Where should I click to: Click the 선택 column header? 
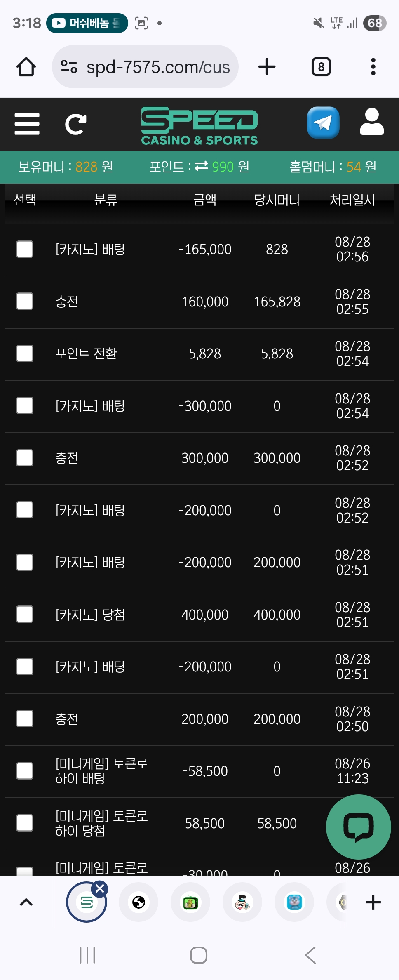25,200
